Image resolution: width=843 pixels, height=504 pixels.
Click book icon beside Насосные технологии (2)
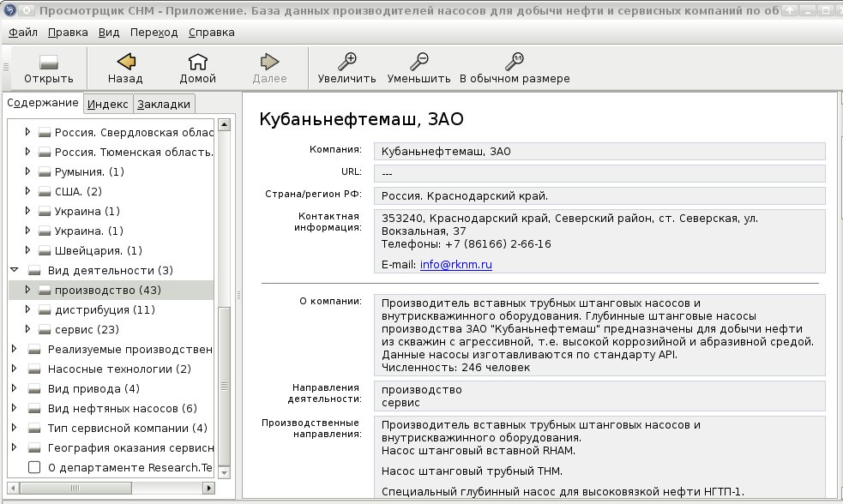(x=34, y=369)
